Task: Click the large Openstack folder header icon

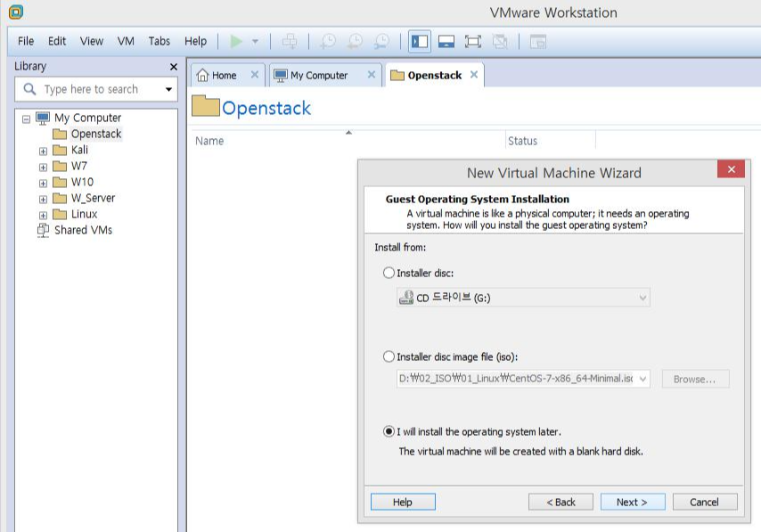Action: click(205, 106)
